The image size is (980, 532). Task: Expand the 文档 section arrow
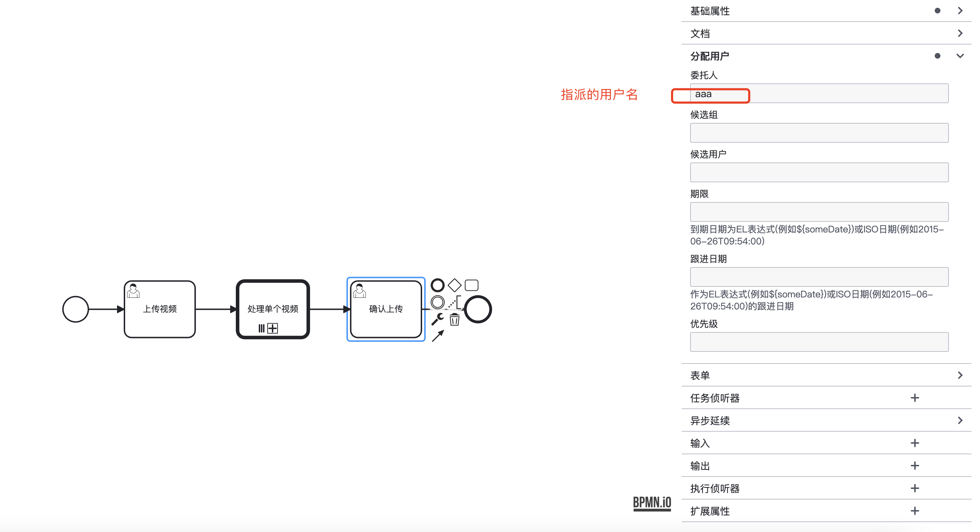pyautogui.click(x=960, y=33)
